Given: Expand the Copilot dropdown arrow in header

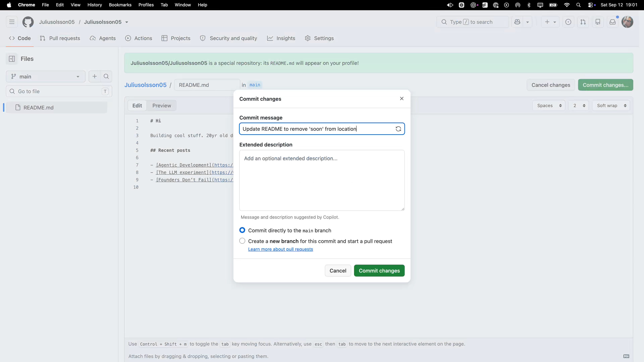Looking at the screenshot, I should click(x=527, y=22).
